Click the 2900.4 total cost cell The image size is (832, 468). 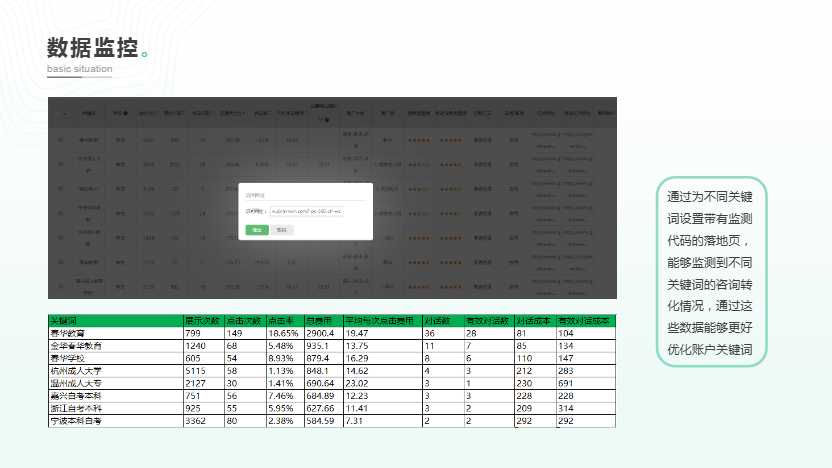click(x=324, y=333)
